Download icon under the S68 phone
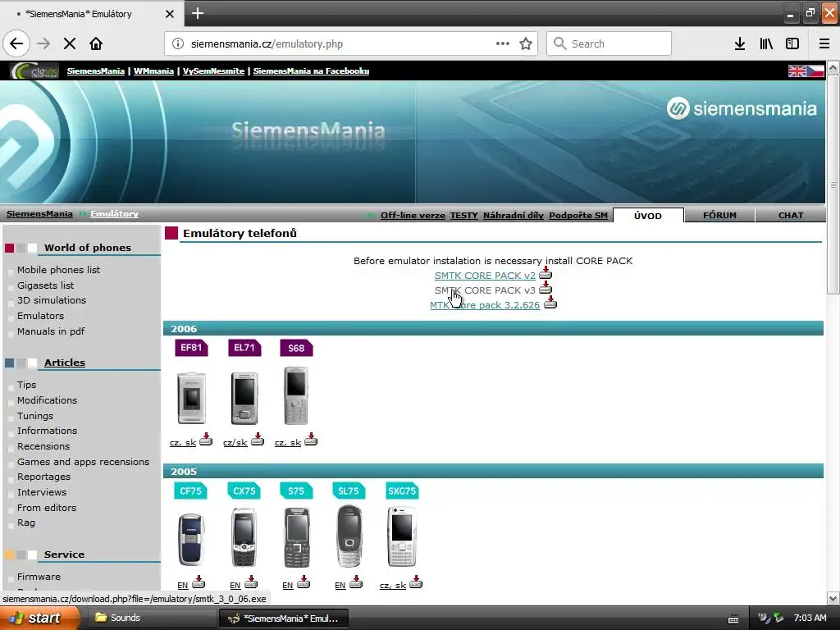Viewport: 840px width, 630px height. tap(311, 440)
